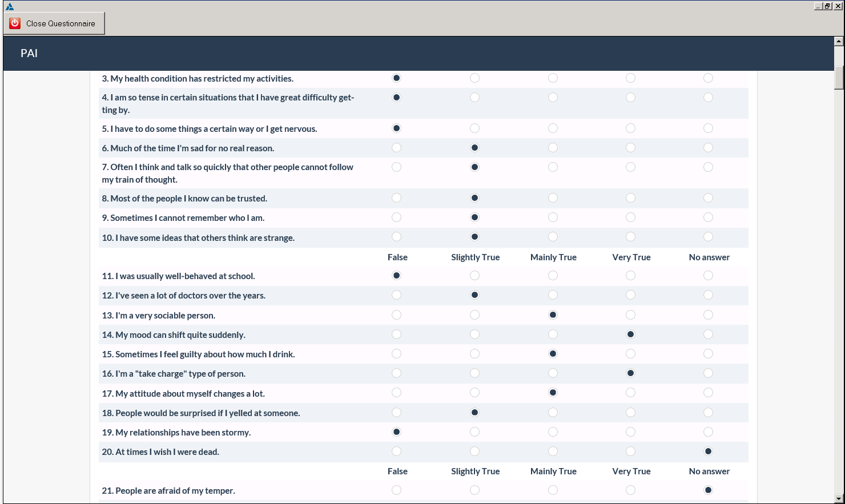Choose 'Mainly True' for question 8 about trusting people
This screenshot has width=845, height=504.
(552, 198)
